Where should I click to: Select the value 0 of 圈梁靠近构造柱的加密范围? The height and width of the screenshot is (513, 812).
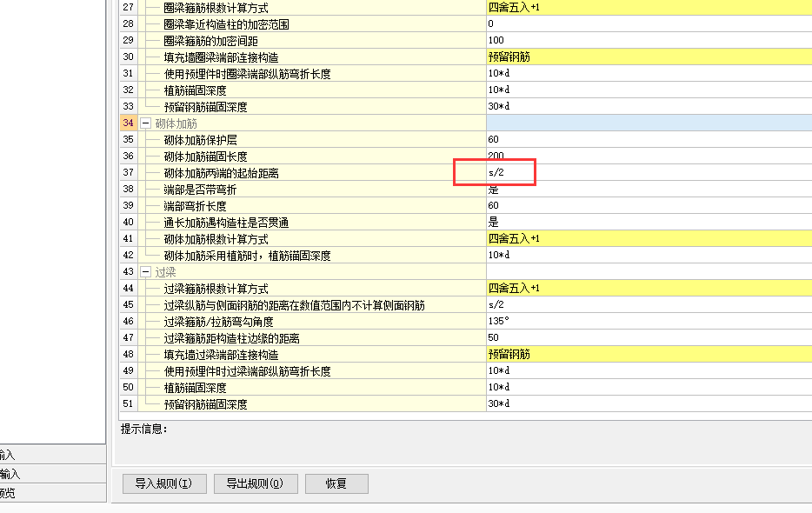490,23
